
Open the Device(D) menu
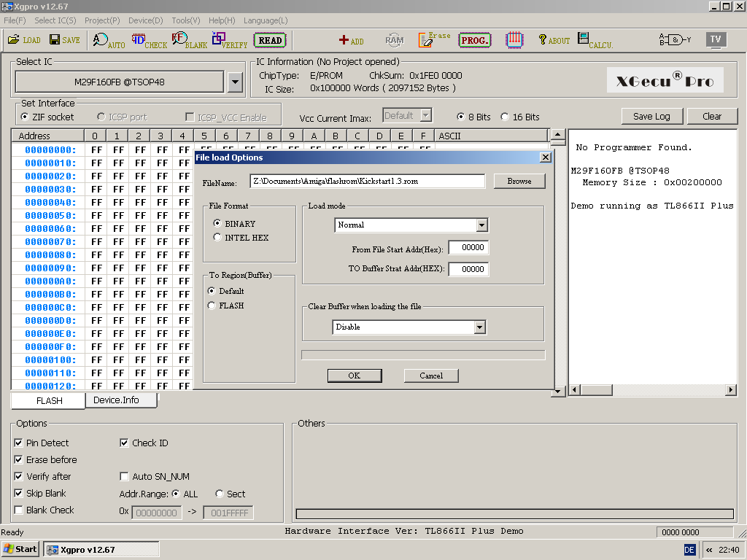(146, 20)
